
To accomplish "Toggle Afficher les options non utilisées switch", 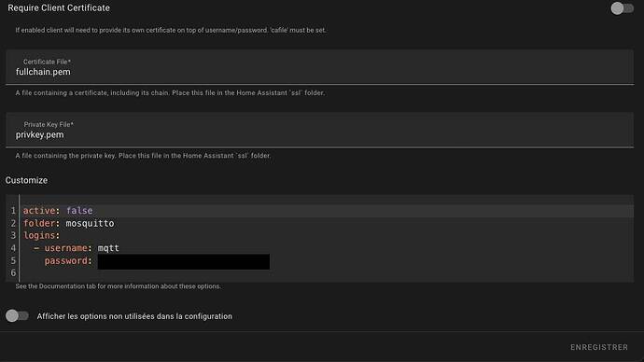I will point(17,315).
